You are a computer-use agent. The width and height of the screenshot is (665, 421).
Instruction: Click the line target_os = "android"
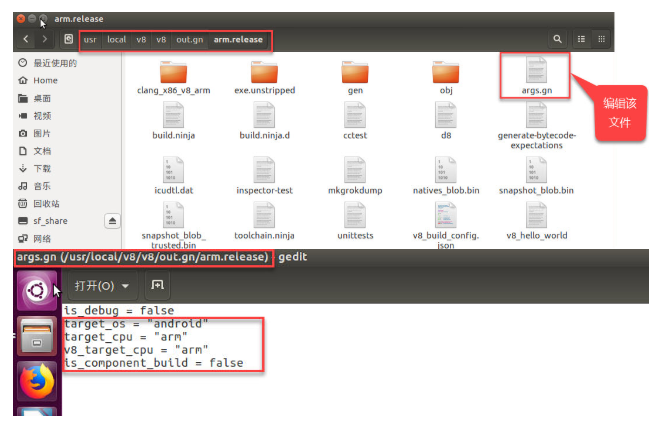[136, 324]
